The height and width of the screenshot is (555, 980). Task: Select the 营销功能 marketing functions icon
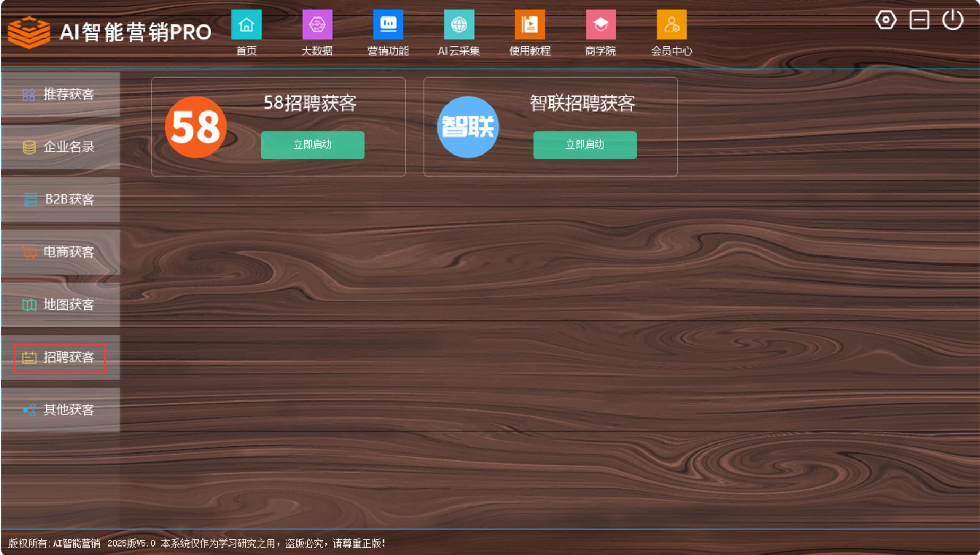pos(388,25)
